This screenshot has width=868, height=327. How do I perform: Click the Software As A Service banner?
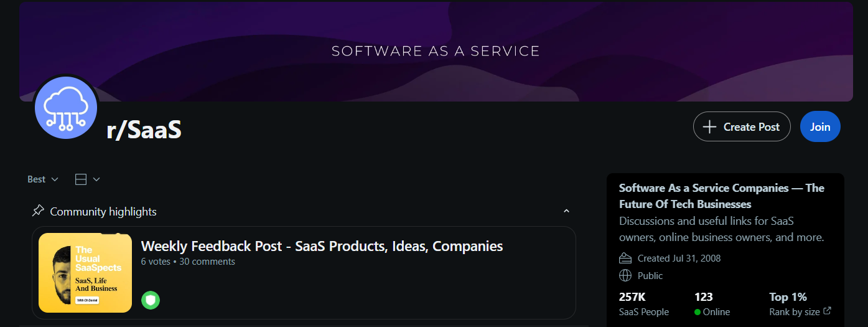tap(436, 51)
